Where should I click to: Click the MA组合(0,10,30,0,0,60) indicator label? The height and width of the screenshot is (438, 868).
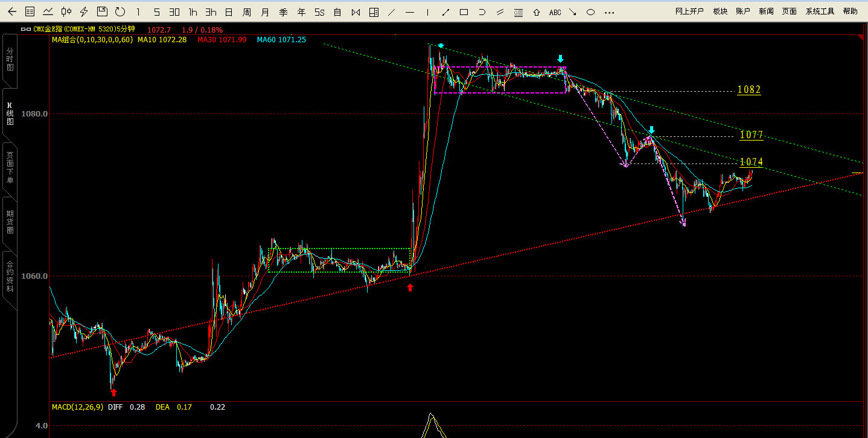pyautogui.click(x=92, y=40)
